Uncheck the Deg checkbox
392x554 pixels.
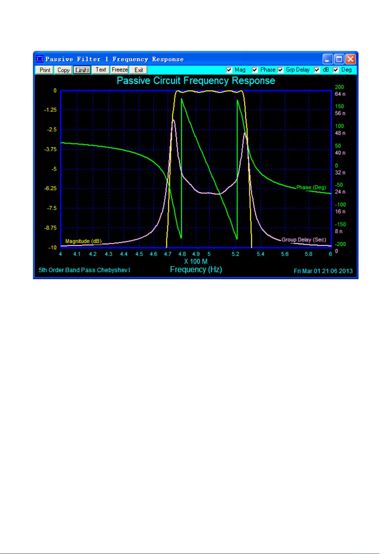pos(336,70)
